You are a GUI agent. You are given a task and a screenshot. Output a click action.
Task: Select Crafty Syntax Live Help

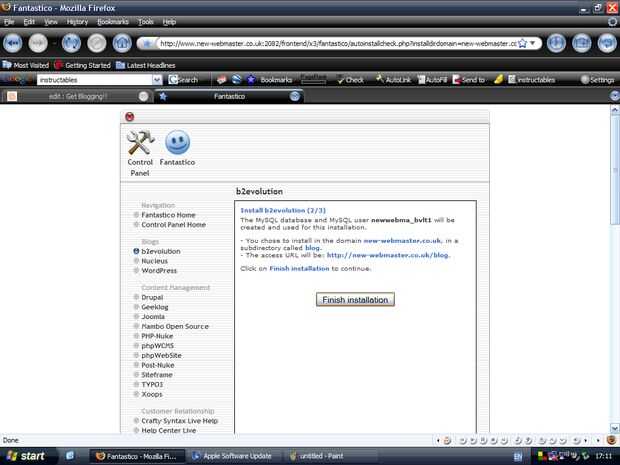coord(180,421)
